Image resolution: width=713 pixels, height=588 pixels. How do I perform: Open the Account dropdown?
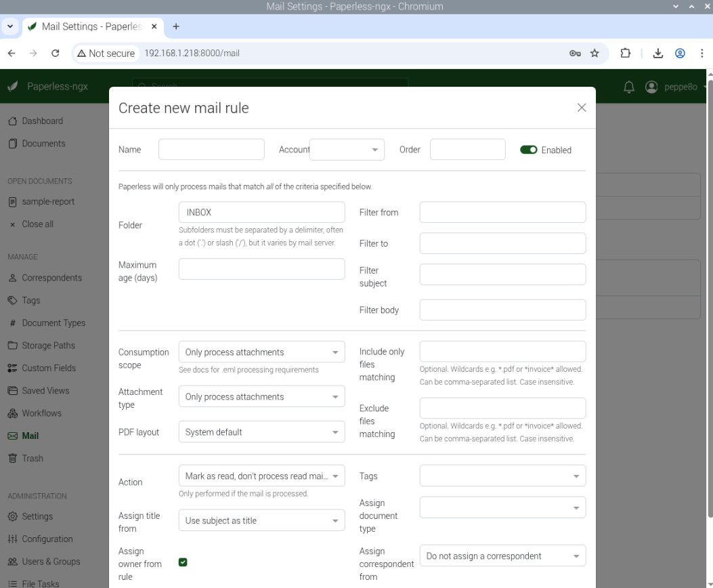(x=346, y=149)
